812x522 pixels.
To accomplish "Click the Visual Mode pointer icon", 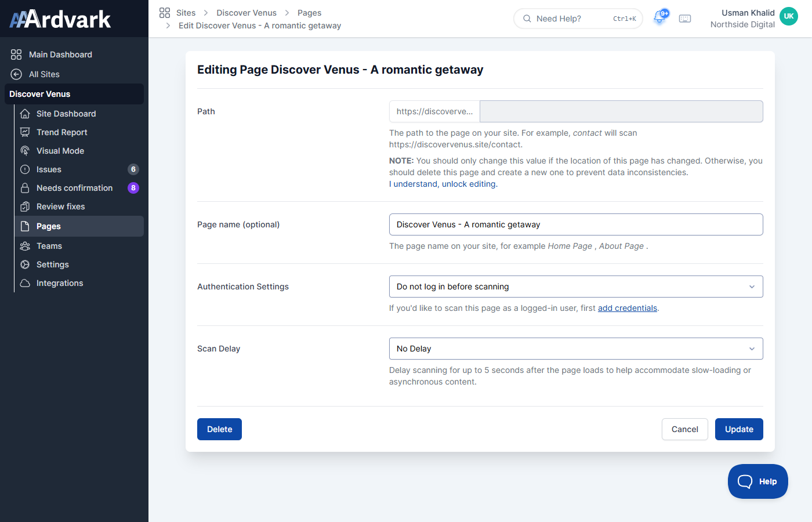I will (x=25, y=151).
